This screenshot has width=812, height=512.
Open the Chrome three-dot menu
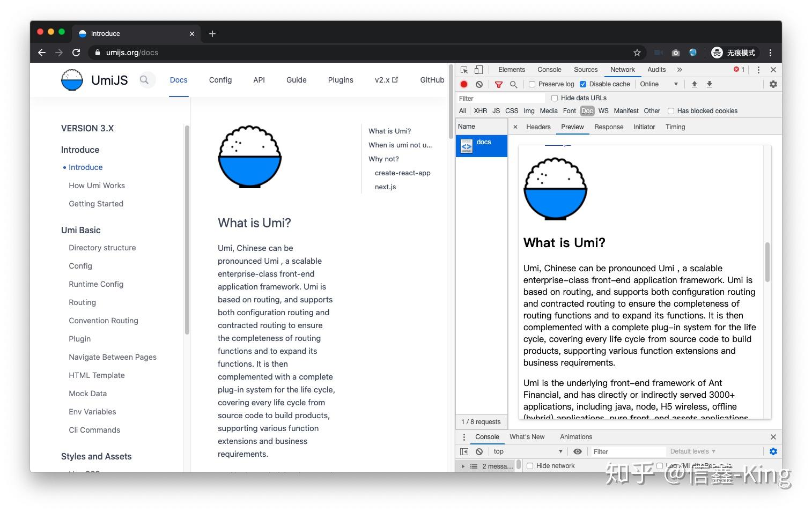[770, 53]
